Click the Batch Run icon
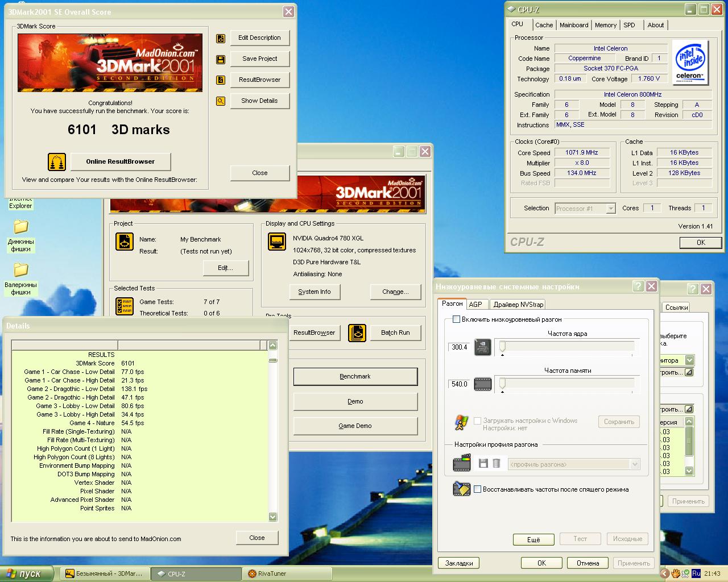This screenshot has height=582, width=728. click(357, 332)
